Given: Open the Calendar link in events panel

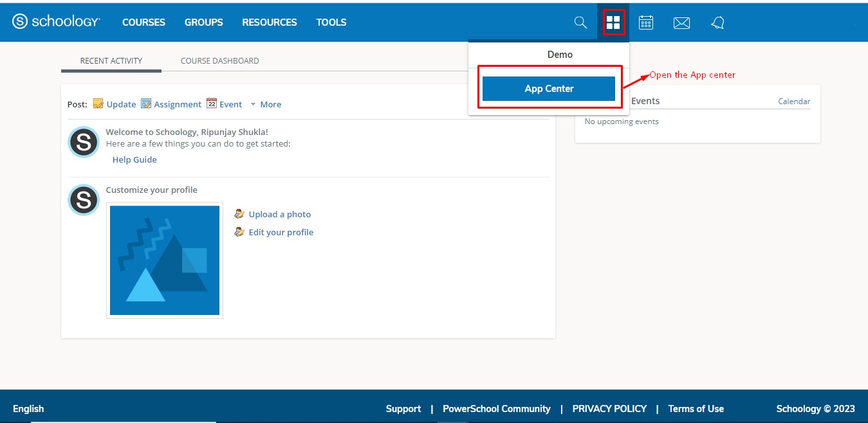Looking at the screenshot, I should tap(794, 102).
